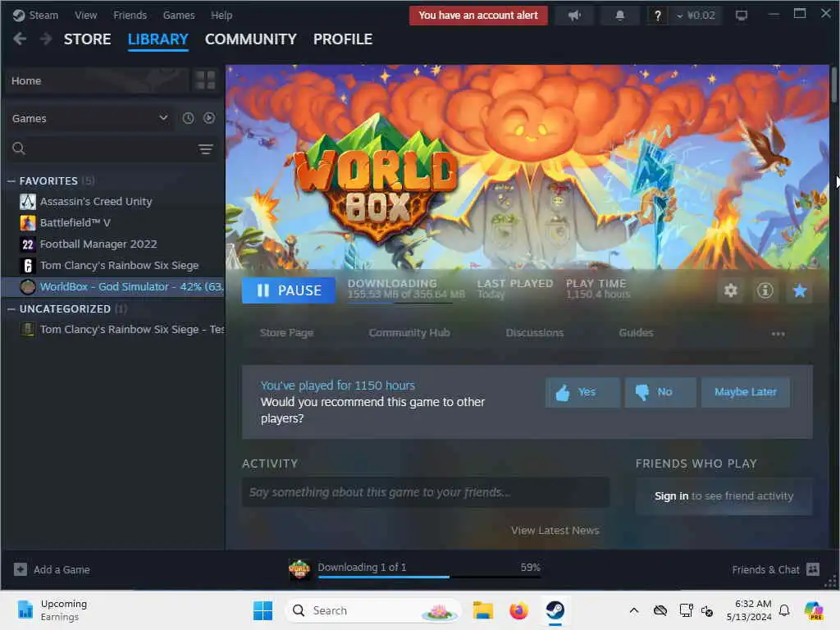The width and height of the screenshot is (840, 630).
Task: Switch to the LIBRARY tab
Action: click(x=157, y=39)
